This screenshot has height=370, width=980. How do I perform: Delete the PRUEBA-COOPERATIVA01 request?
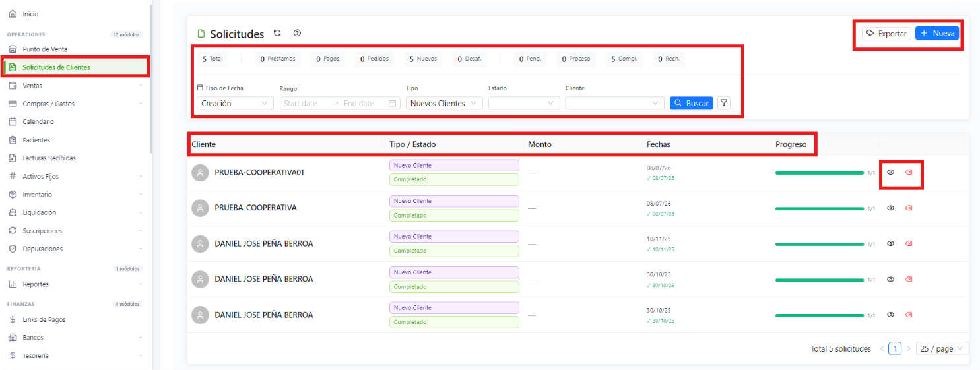tap(909, 172)
